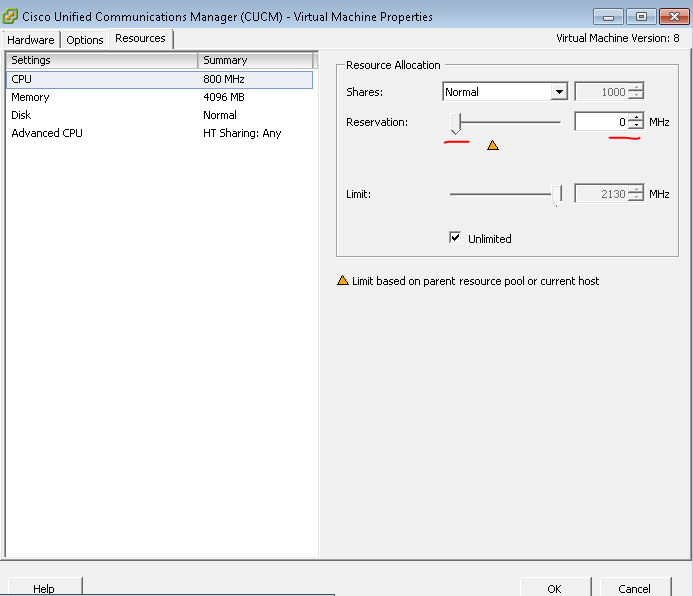
Task: Decrease Reservation with the down arrow
Action: [636, 126]
